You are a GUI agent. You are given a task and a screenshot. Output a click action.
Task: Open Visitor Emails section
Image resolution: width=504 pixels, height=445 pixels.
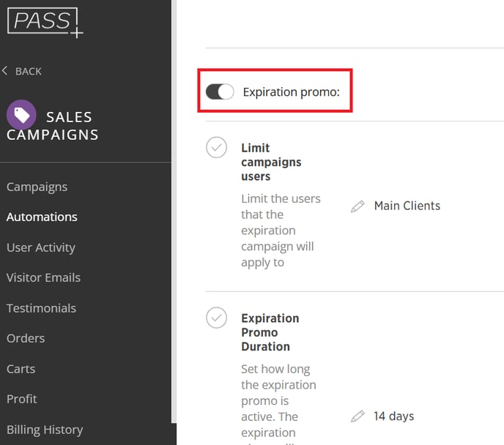click(43, 277)
